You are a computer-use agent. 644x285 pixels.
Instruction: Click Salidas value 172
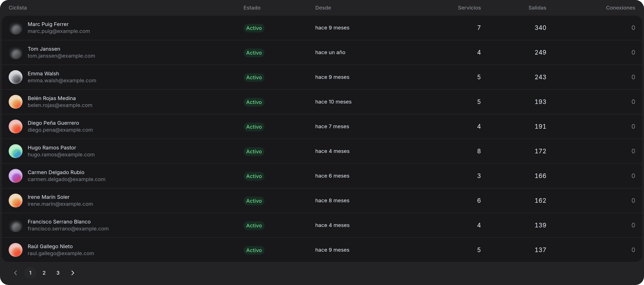(x=540, y=151)
